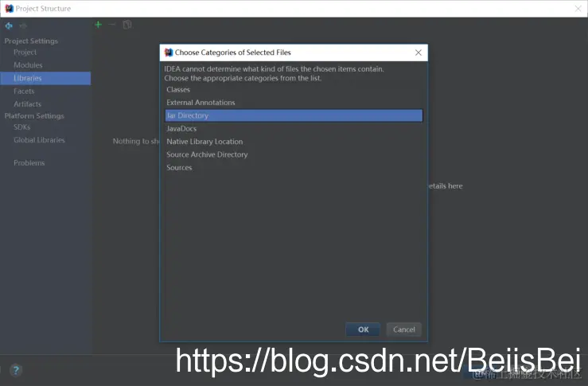
Task: Select JavaDocs category
Action: pyautogui.click(x=294, y=129)
